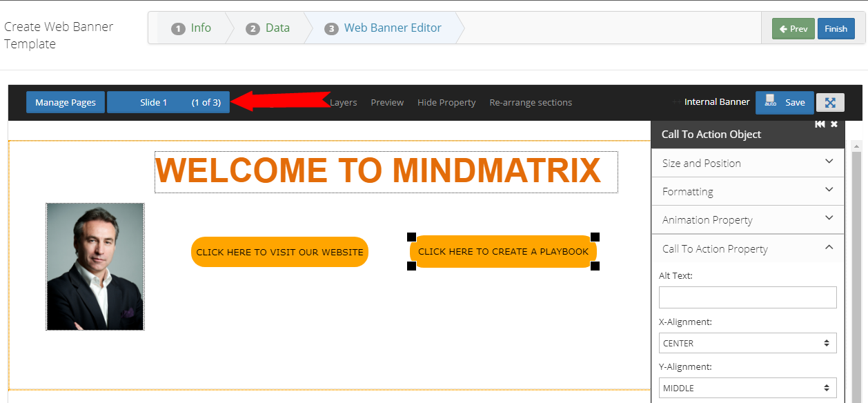
Task: Collapse the Call To Action Object panel leftward
Action: pyautogui.click(x=820, y=124)
